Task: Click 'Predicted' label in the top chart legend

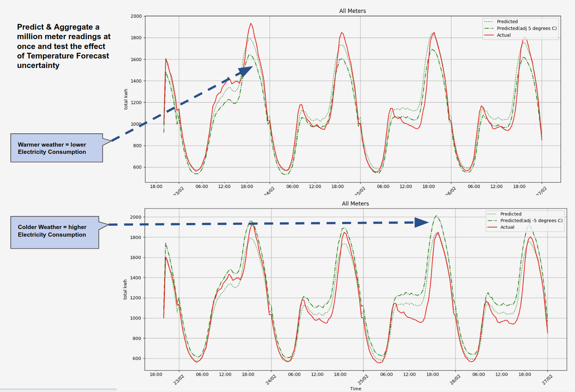Action: coord(507,22)
